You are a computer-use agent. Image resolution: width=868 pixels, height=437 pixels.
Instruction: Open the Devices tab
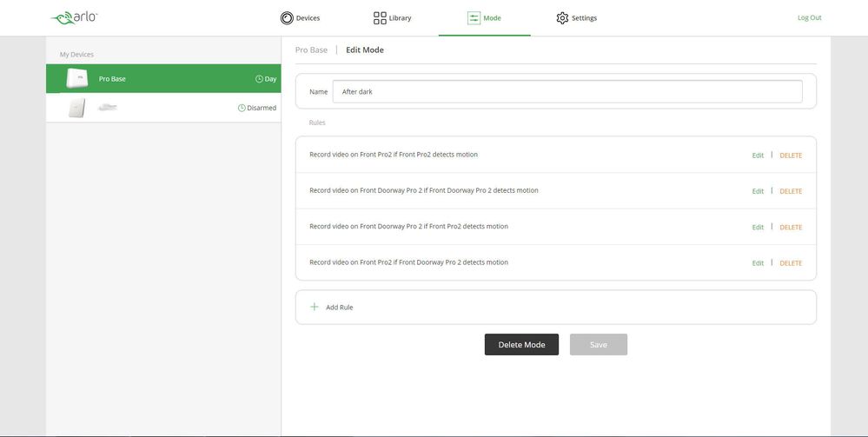300,18
